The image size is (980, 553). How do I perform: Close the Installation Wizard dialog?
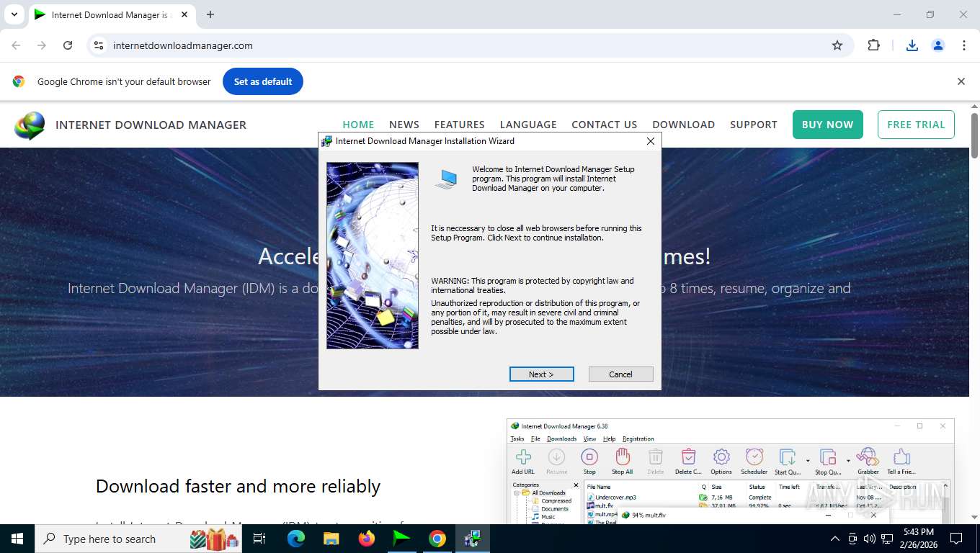[x=651, y=141]
